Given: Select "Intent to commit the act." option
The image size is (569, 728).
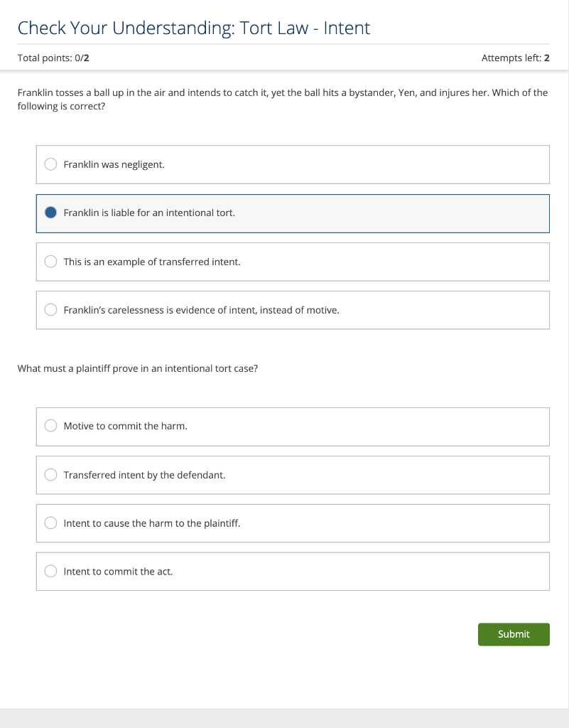Looking at the screenshot, I should point(50,571).
